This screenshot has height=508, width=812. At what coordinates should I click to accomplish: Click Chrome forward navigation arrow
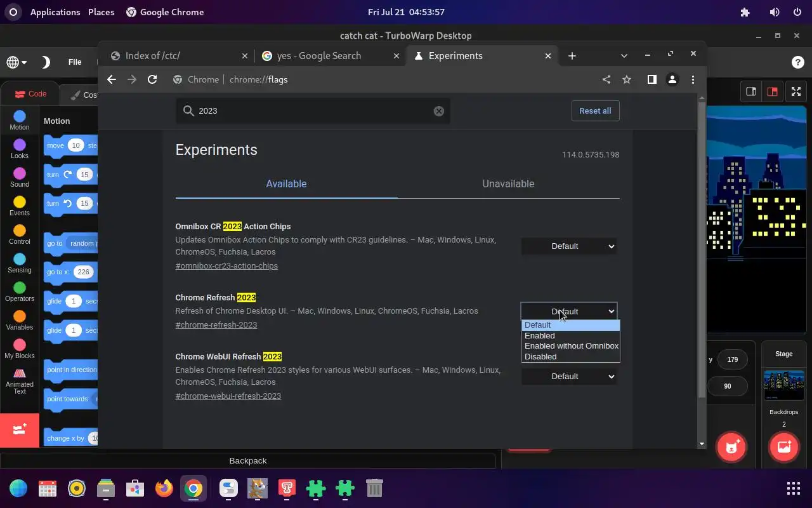click(x=132, y=79)
